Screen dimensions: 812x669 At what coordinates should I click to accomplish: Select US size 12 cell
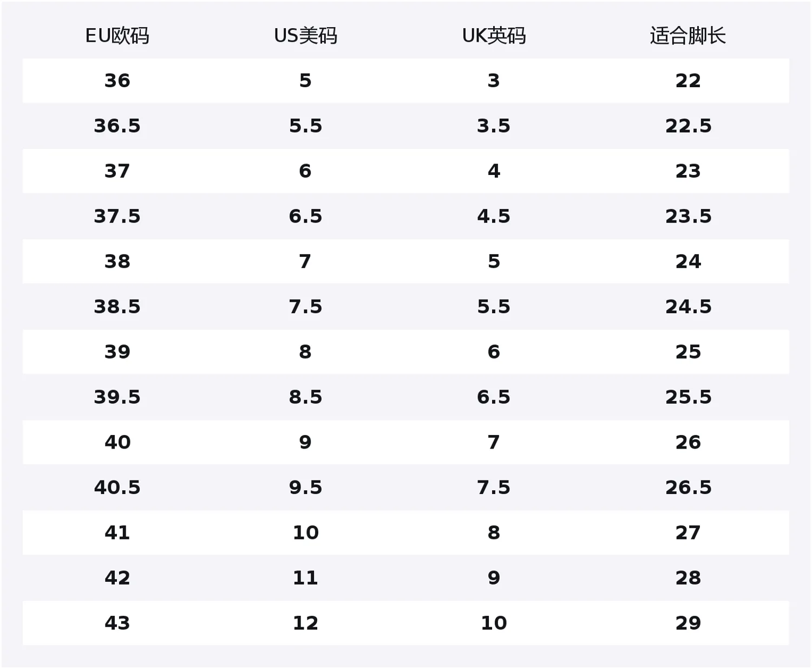(x=305, y=623)
